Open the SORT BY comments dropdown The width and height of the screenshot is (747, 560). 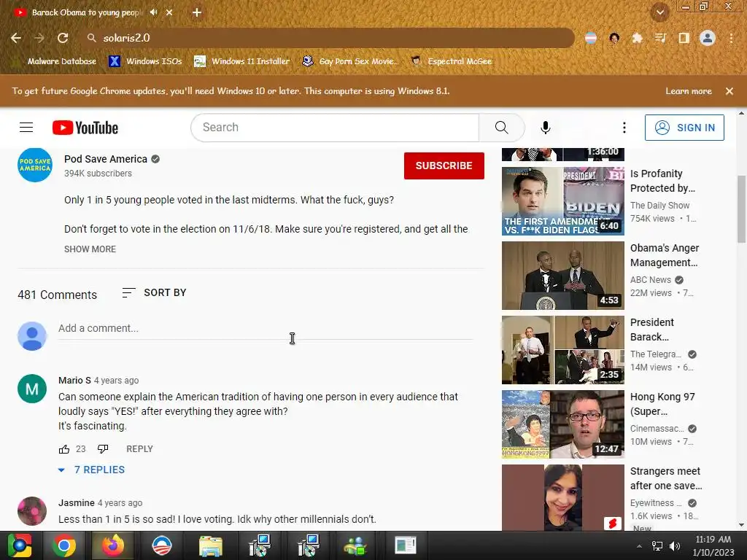[x=154, y=293]
